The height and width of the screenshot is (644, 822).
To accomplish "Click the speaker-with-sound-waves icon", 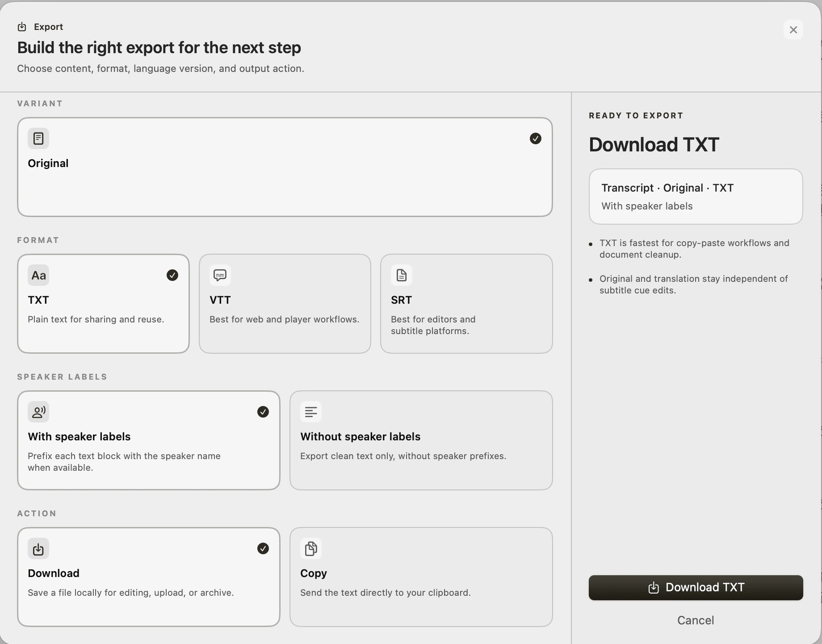I will point(38,412).
